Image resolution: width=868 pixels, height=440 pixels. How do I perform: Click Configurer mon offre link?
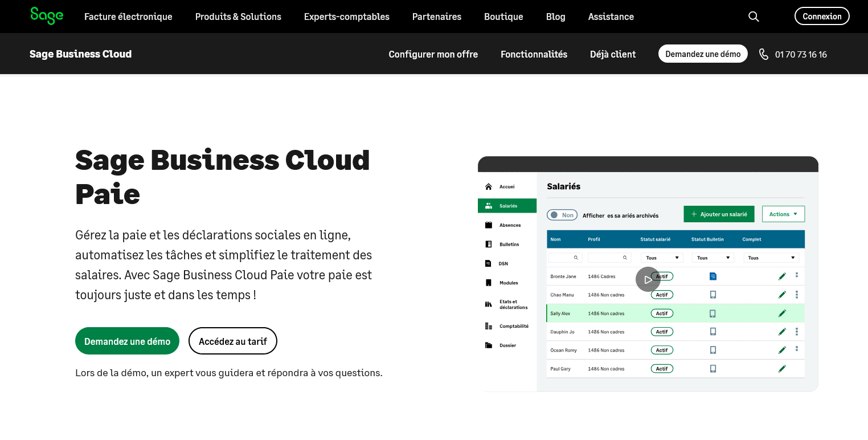click(433, 54)
